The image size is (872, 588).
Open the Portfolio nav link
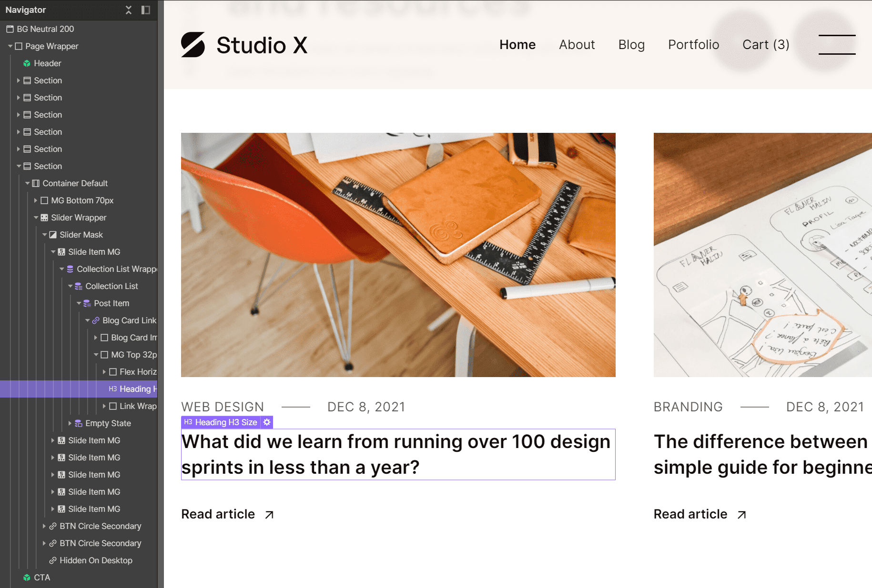click(694, 45)
